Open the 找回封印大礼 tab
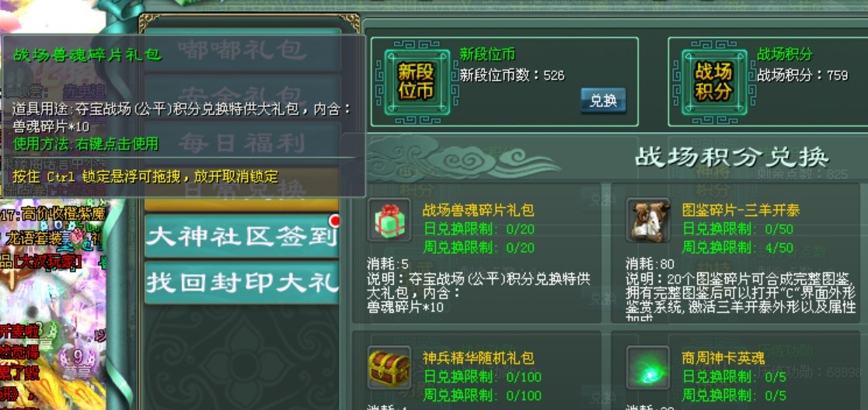The height and width of the screenshot is (410, 868). click(x=242, y=283)
